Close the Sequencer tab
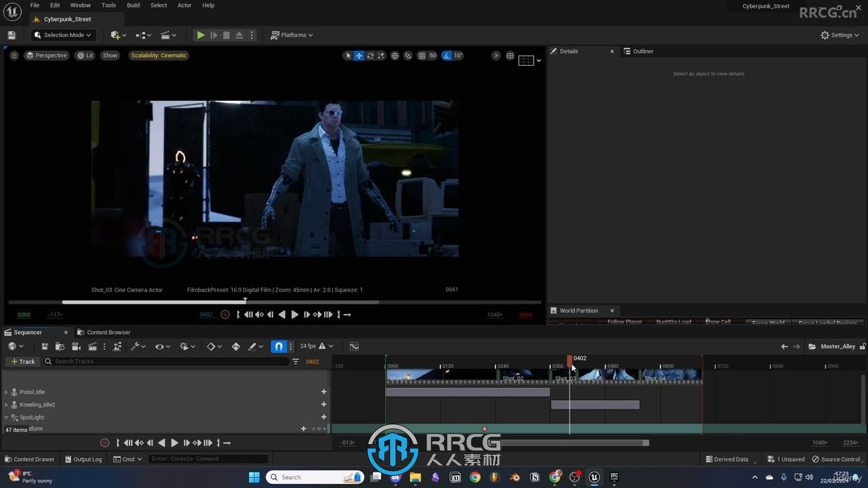The height and width of the screenshot is (488, 868). pyautogui.click(x=66, y=332)
